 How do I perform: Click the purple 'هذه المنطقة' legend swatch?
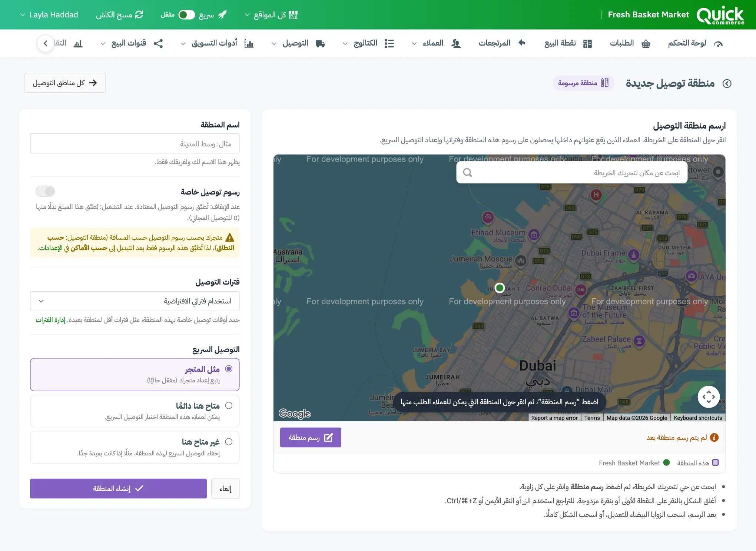(716, 463)
